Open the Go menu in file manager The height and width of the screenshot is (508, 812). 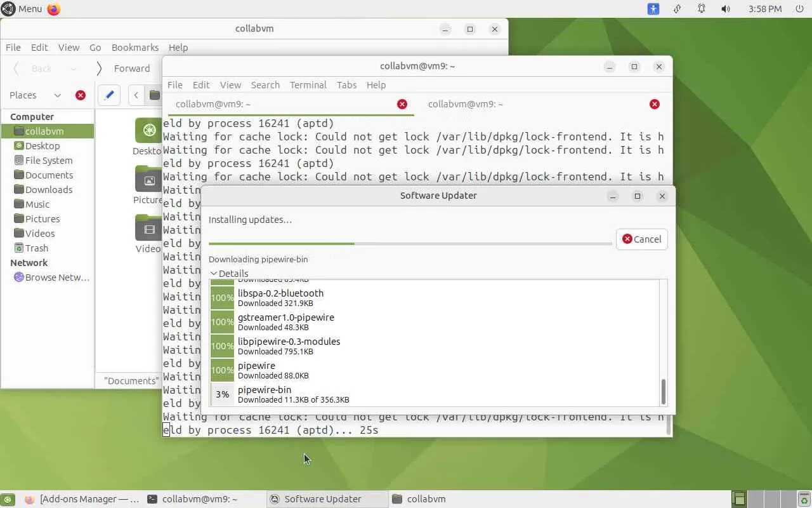95,48
